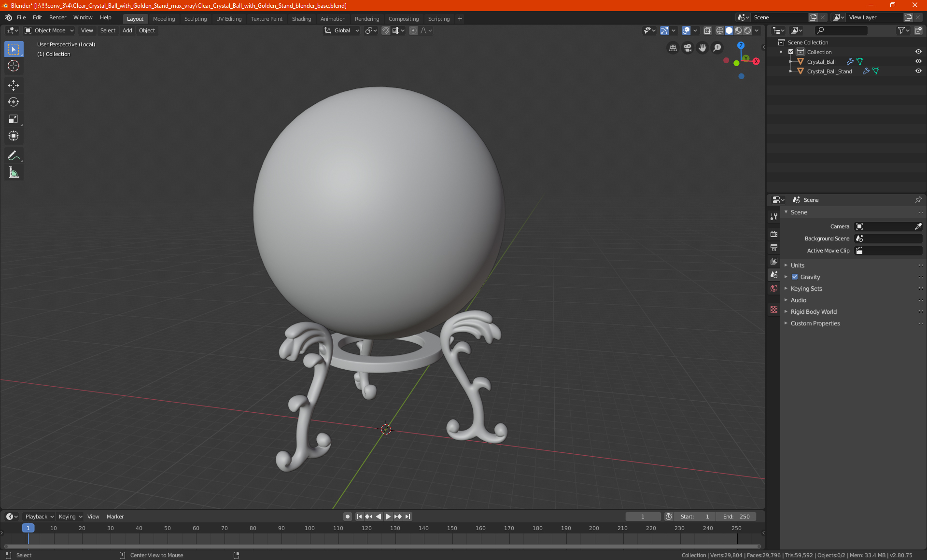Select the Measure tool
Screen dimensions: 927x560
(14, 172)
